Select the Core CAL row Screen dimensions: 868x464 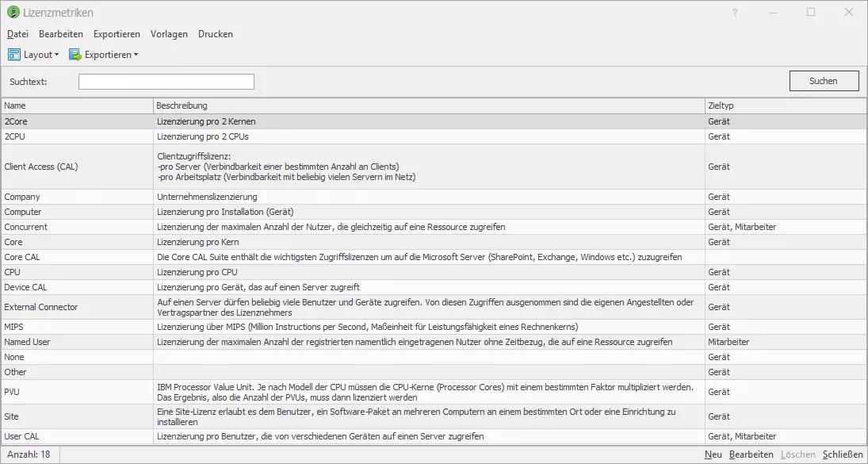point(434,257)
